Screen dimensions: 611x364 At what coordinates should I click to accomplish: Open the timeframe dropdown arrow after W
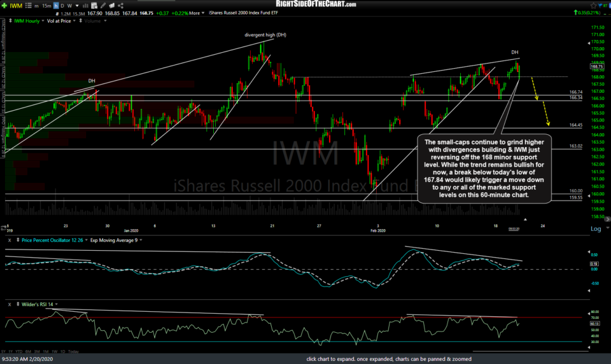click(77, 6)
